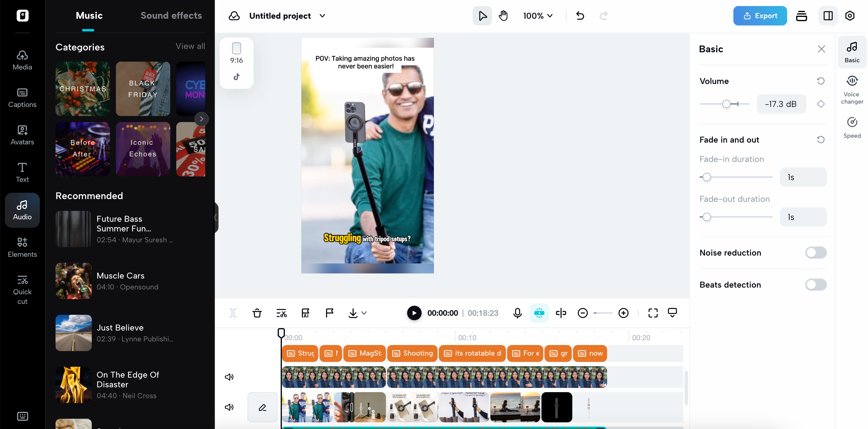Adjust the Fade-in duration slider
868x429 pixels.
pos(736,177)
